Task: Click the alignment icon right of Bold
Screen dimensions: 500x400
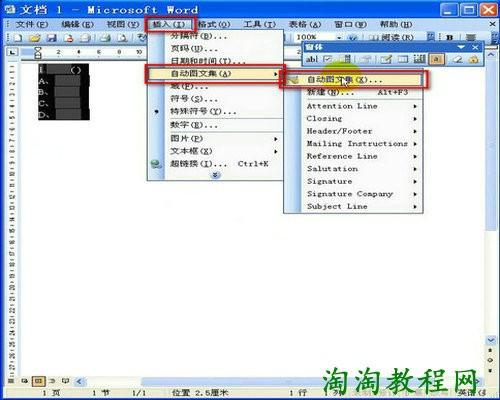Action: tap(471, 37)
